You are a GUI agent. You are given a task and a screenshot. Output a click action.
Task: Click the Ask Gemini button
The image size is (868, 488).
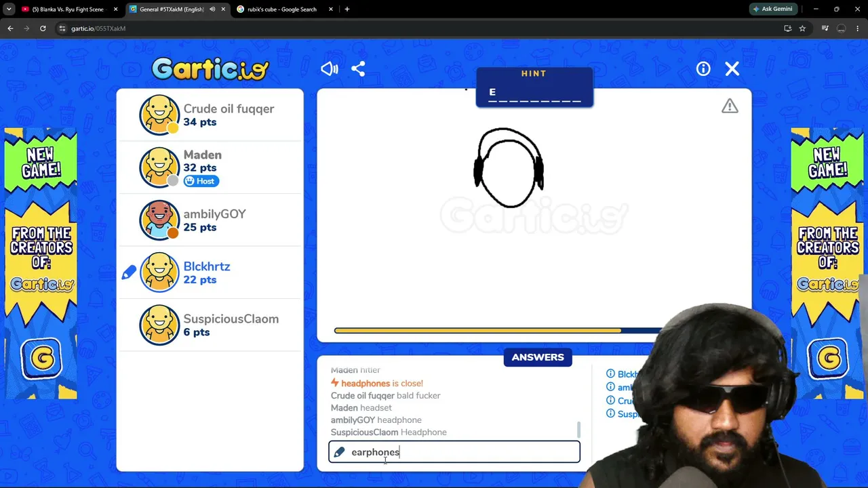pyautogui.click(x=772, y=9)
